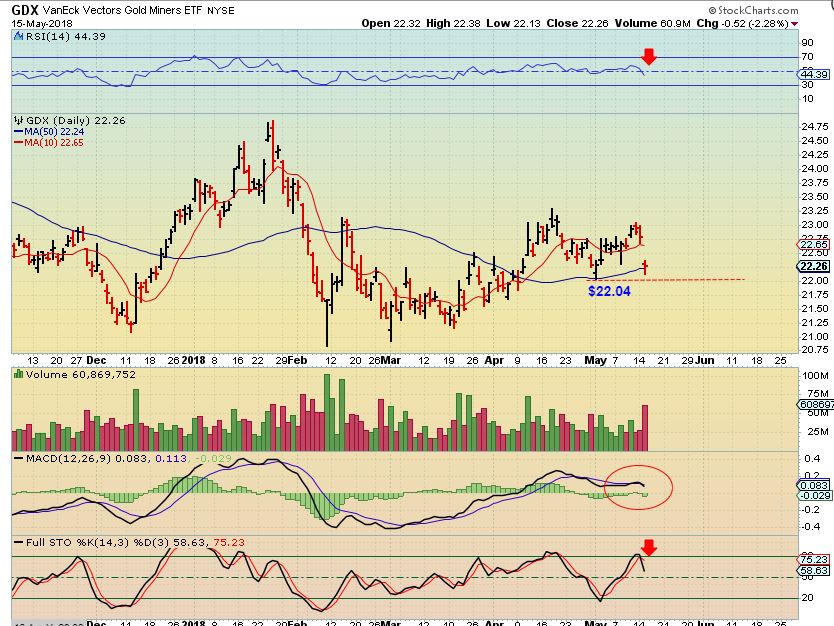Click the 'NYSE' exchange label
The height and width of the screenshot is (626, 834).
click(x=220, y=11)
